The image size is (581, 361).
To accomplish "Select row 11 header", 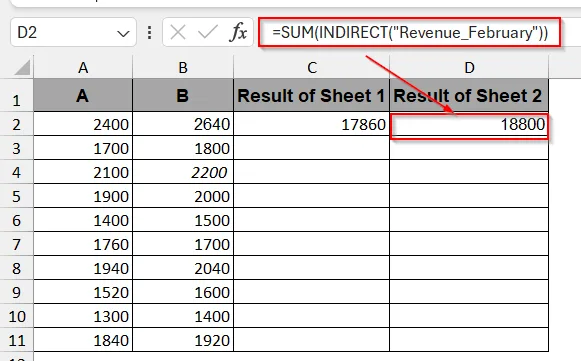I will 16,340.
